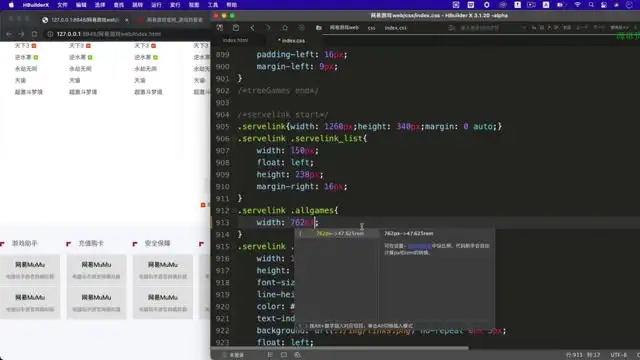Collapse the .servelink .allgames rule fold marker
Image resolution: width=640 pixels, height=360 pixels.
tap(234, 211)
